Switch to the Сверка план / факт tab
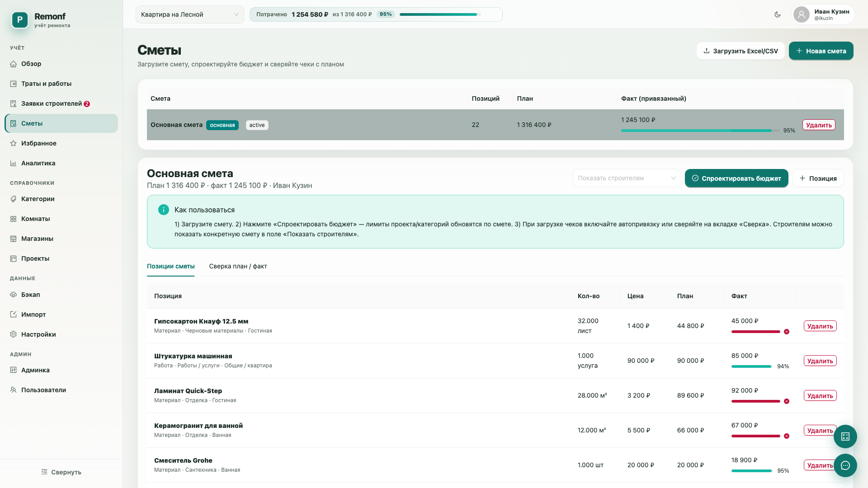This screenshot has height=488, width=868. pos(238,266)
